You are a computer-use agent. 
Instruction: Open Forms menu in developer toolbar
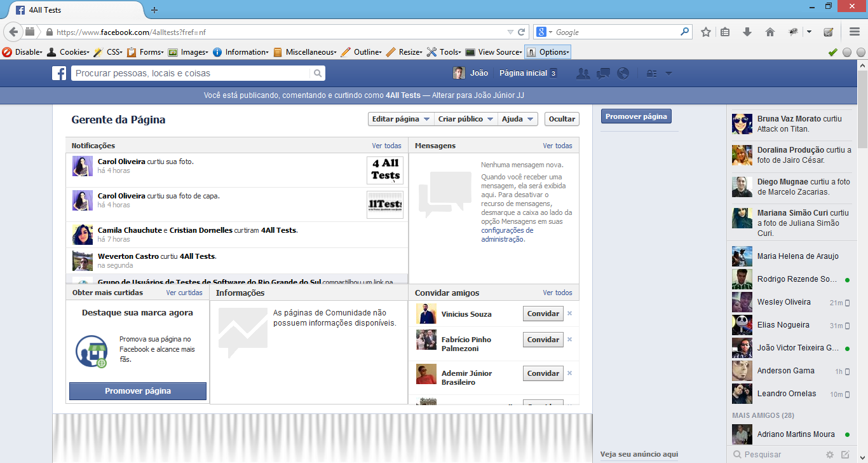(x=146, y=52)
